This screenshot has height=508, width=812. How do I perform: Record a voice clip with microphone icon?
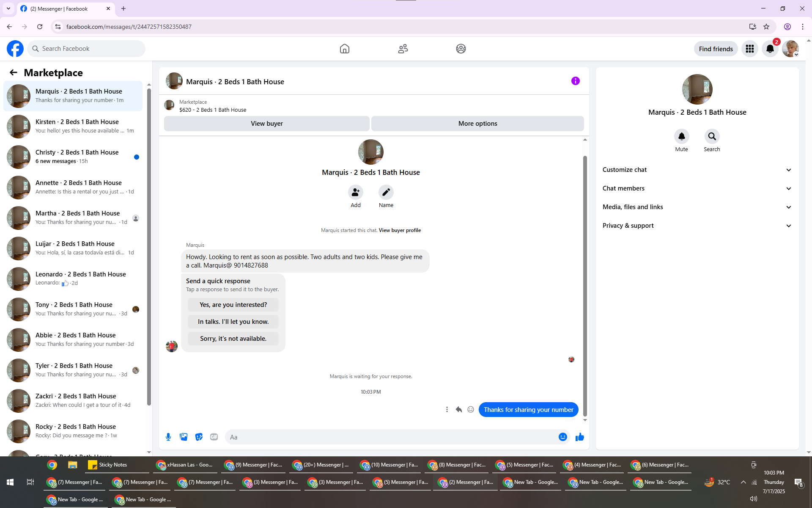coord(168,437)
